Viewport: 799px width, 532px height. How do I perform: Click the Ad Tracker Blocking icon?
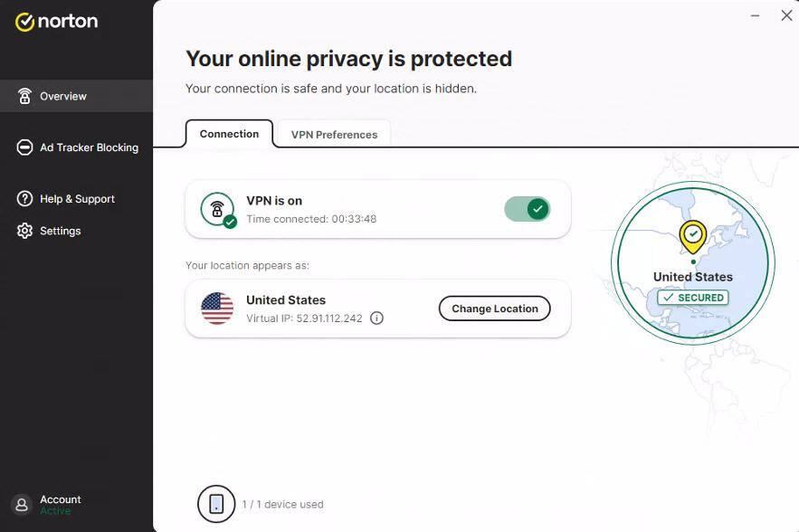click(24, 147)
